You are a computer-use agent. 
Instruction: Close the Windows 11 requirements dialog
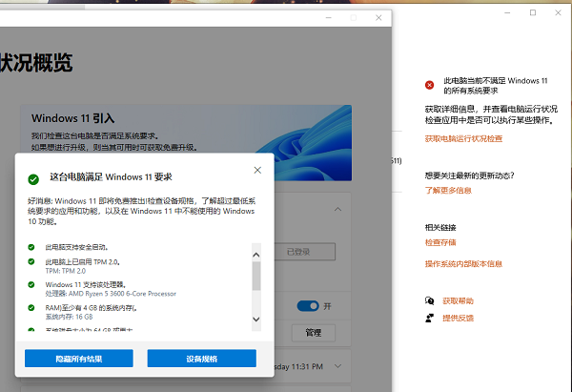256,170
